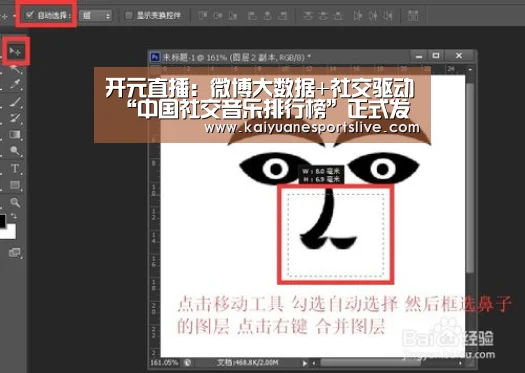Select the History Brush tool
The image size is (525, 373).
coord(15,118)
